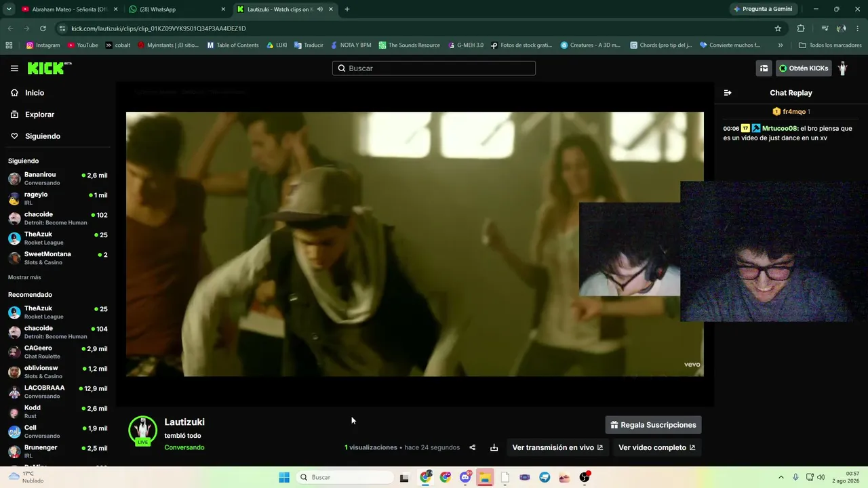Bookmark this page with star icon
Image resolution: width=868 pixels, height=488 pixels.
pos(778,28)
